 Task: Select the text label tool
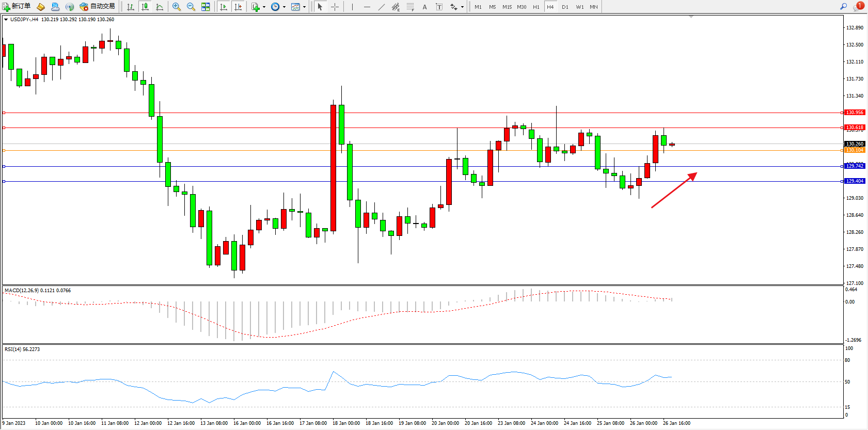[x=439, y=7]
